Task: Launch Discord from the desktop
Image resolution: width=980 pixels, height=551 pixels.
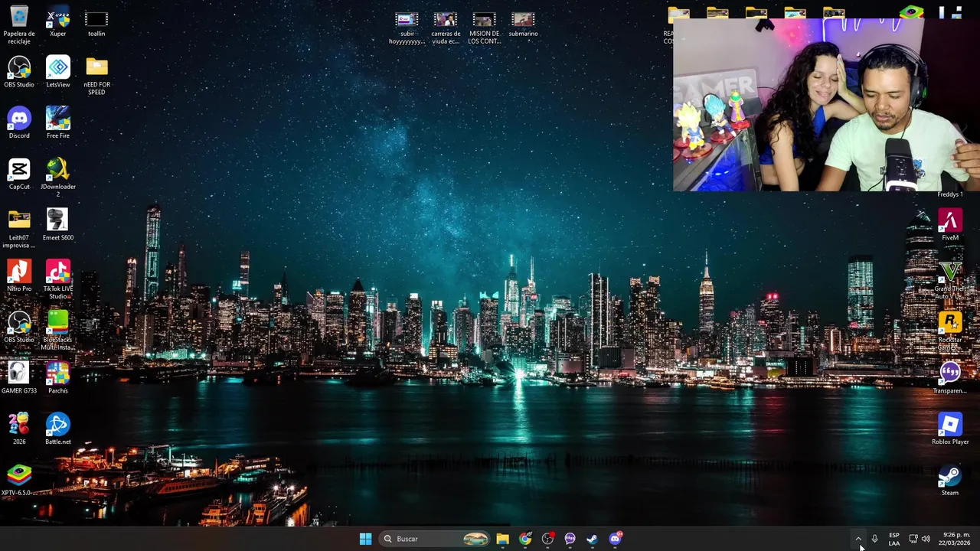Action: click(19, 123)
